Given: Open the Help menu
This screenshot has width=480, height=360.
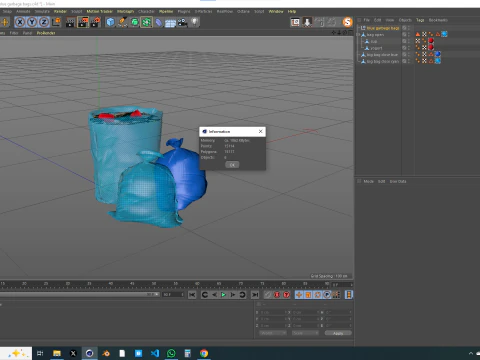Looking at the screenshot, I should click(x=292, y=11).
